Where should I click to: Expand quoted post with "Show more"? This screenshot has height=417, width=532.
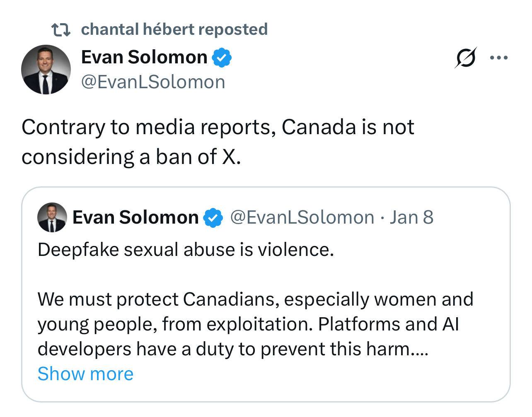[85, 374]
